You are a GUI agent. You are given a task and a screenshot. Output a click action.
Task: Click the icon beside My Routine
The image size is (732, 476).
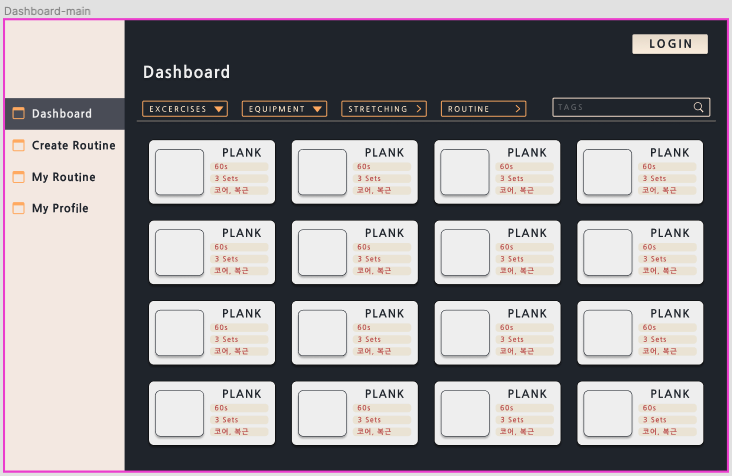[19, 177]
